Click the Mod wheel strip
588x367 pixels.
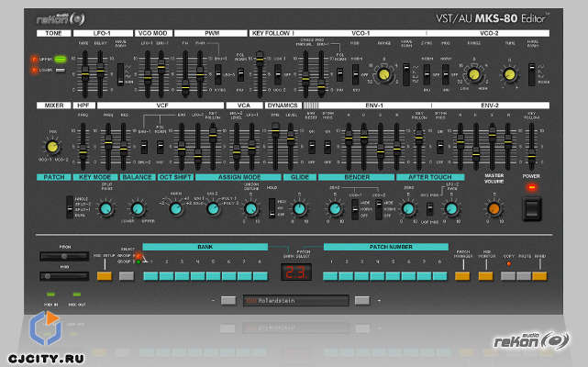tap(64, 276)
